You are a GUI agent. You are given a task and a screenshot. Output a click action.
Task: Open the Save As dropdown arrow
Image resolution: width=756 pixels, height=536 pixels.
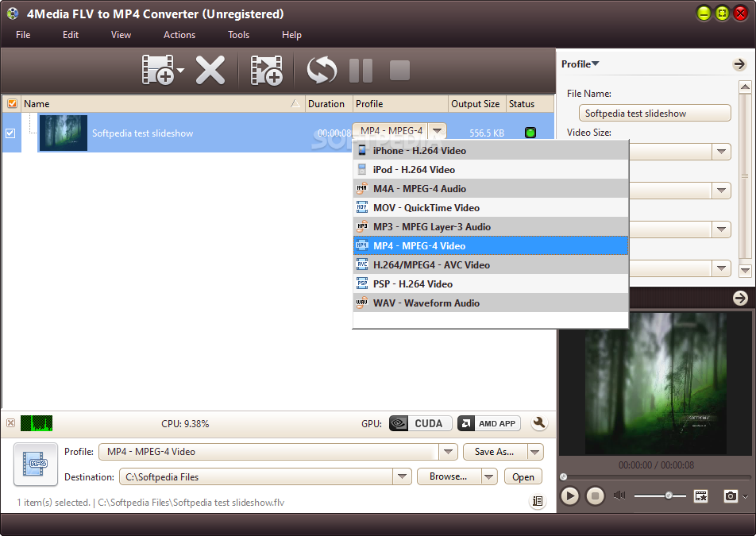click(535, 452)
